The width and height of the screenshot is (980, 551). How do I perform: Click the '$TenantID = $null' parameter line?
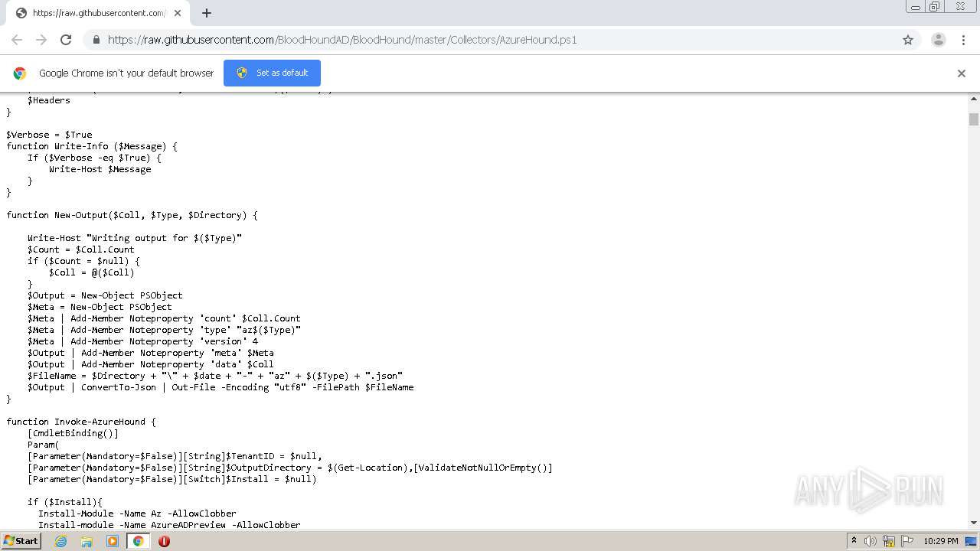click(x=175, y=456)
